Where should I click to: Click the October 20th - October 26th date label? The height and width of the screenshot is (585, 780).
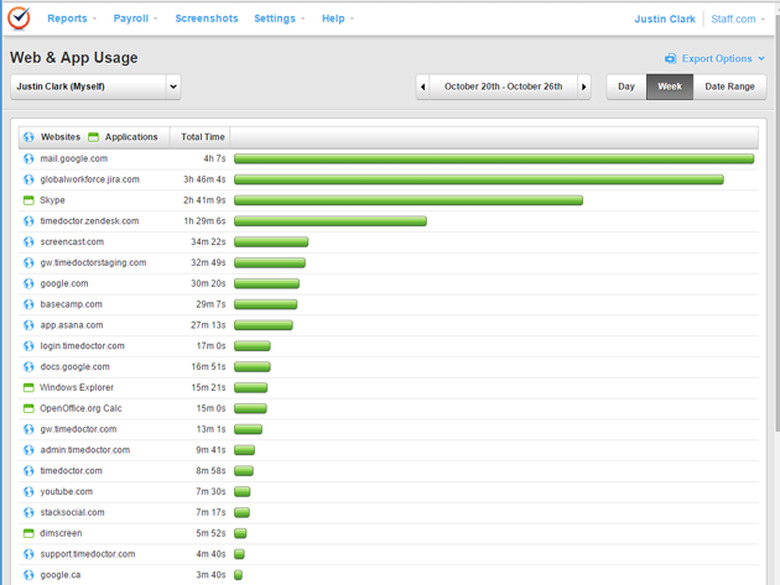[x=503, y=87]
